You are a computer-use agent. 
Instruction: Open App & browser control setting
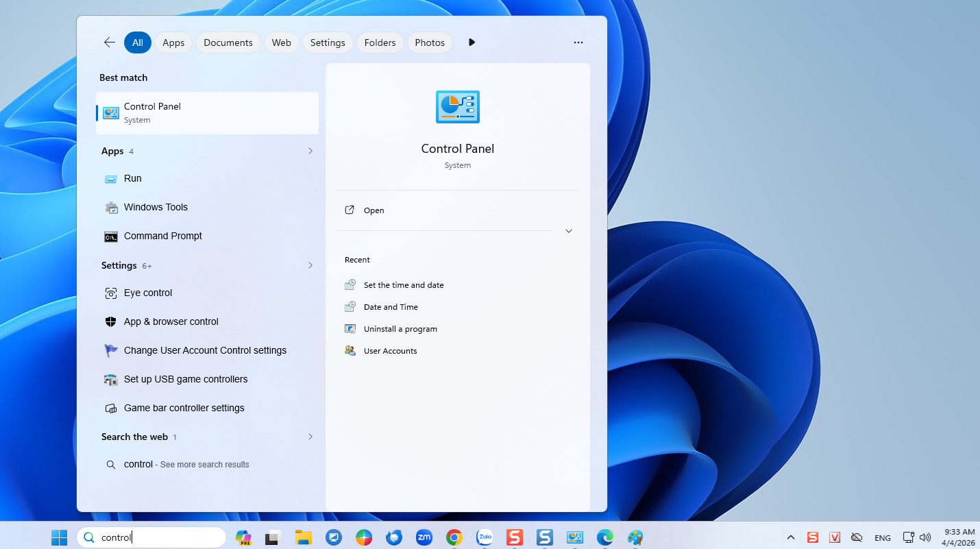(171, 321)
